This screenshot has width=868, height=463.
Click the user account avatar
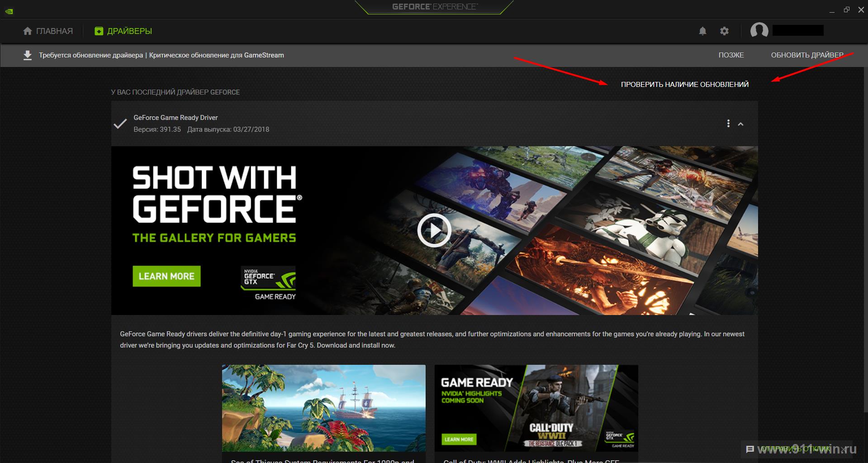[759, 31]
